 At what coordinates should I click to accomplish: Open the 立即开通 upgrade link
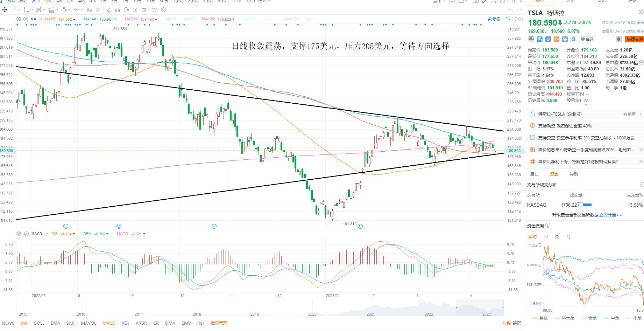point(610,215)
